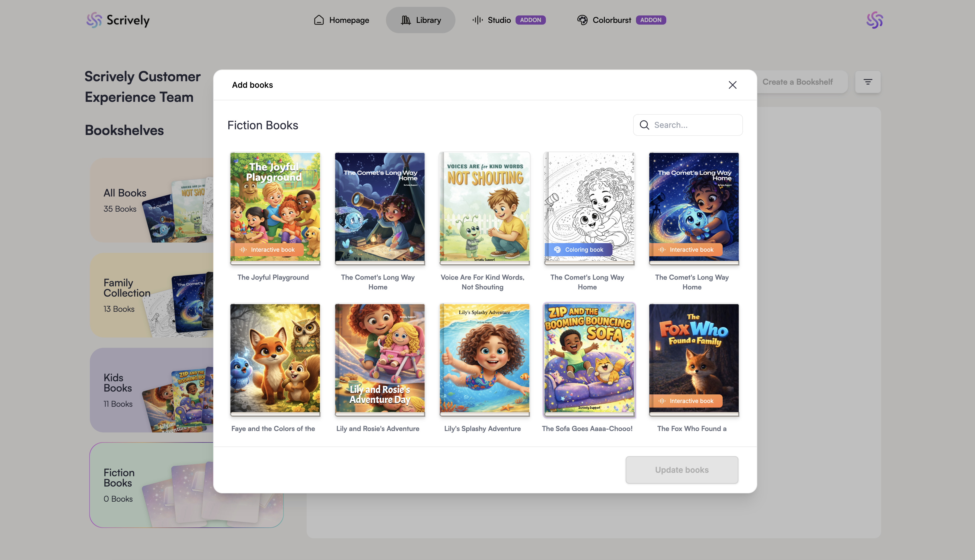Close the Add books dialog
This screenshot has height=560, width=975.
pyautogui.click(x=732, y=85)
